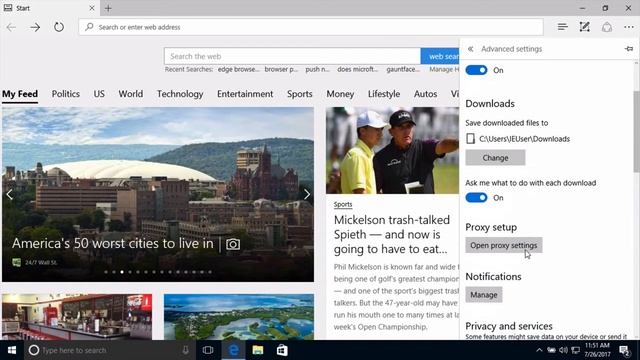The height and width of the screenshot is (360, 640).
Task: Select recent search 'push n...'
Action: [317, 69]
